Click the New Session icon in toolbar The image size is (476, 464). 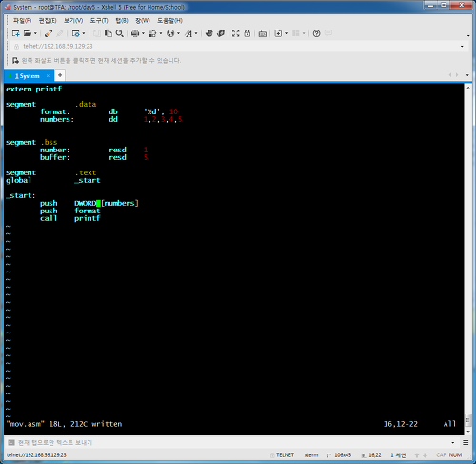[x=15, y=33]
